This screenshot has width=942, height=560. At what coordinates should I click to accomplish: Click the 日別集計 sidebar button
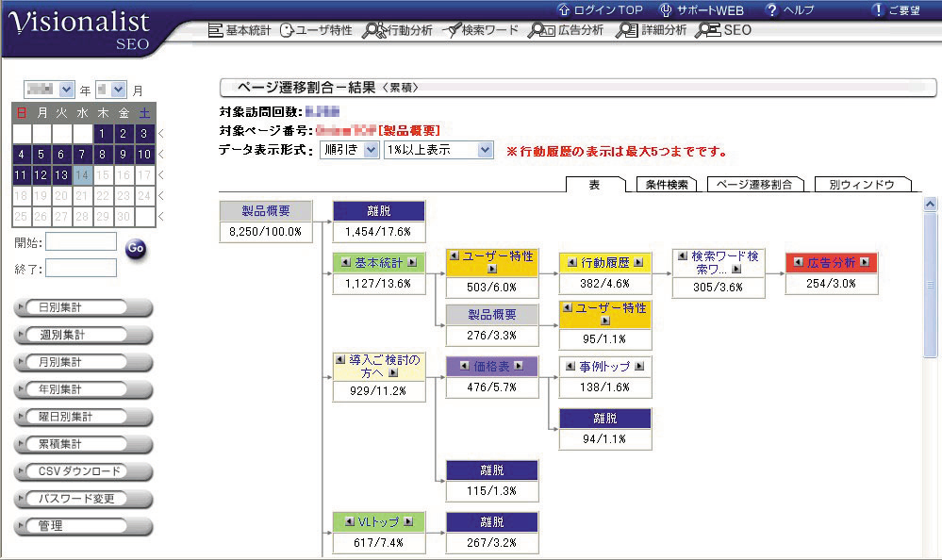tap(84, 307)
